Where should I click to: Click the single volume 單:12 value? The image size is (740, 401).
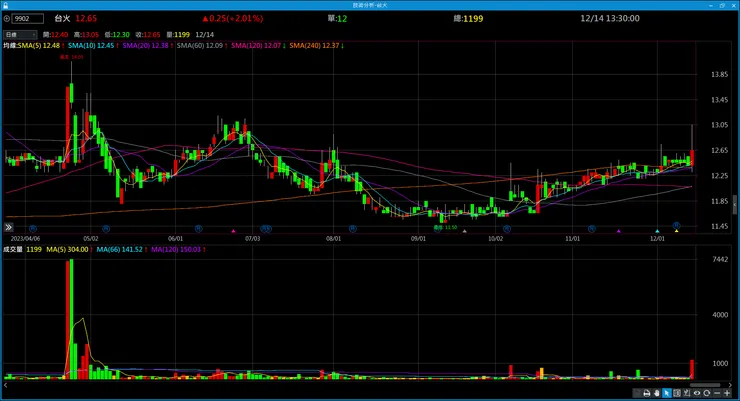[337, 19]
